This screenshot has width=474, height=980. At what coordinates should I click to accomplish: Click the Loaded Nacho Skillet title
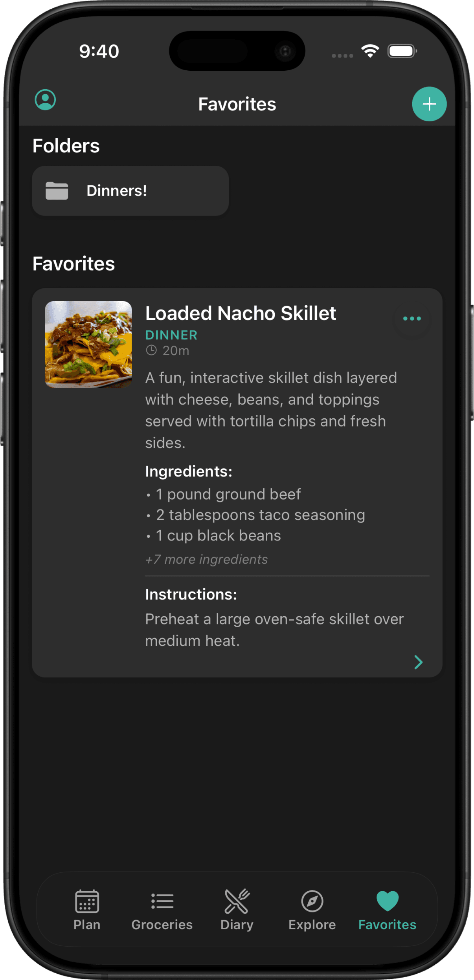point(240,313)
